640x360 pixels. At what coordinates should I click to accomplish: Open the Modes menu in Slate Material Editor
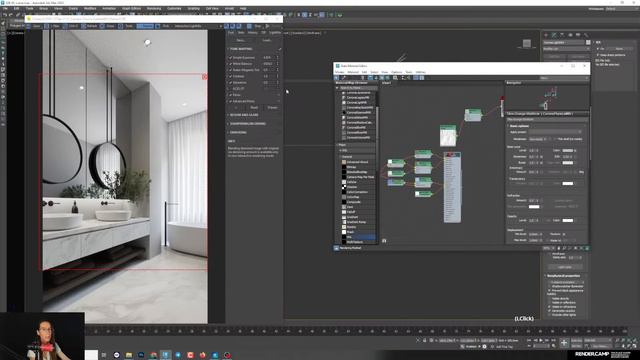(340, 72)
